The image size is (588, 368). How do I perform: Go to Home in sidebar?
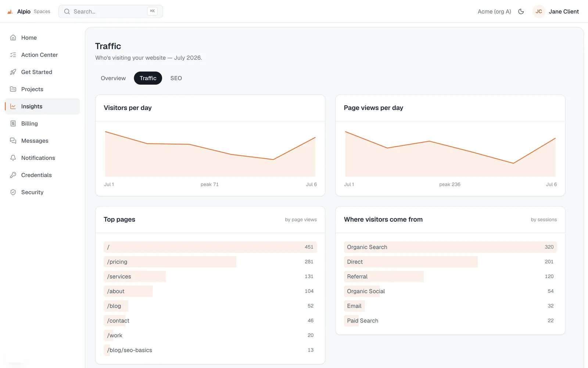point(43,38)
